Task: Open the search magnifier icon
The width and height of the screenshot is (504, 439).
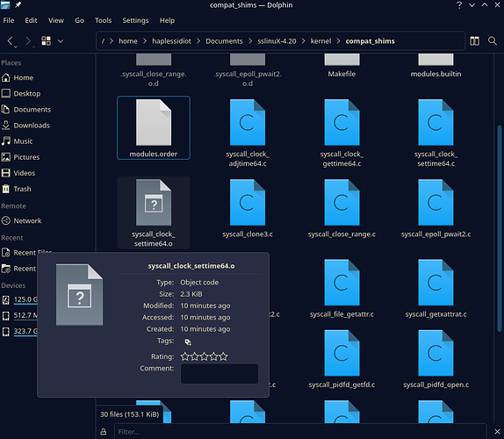Action: pyautogui.click(x=492, y=40)
